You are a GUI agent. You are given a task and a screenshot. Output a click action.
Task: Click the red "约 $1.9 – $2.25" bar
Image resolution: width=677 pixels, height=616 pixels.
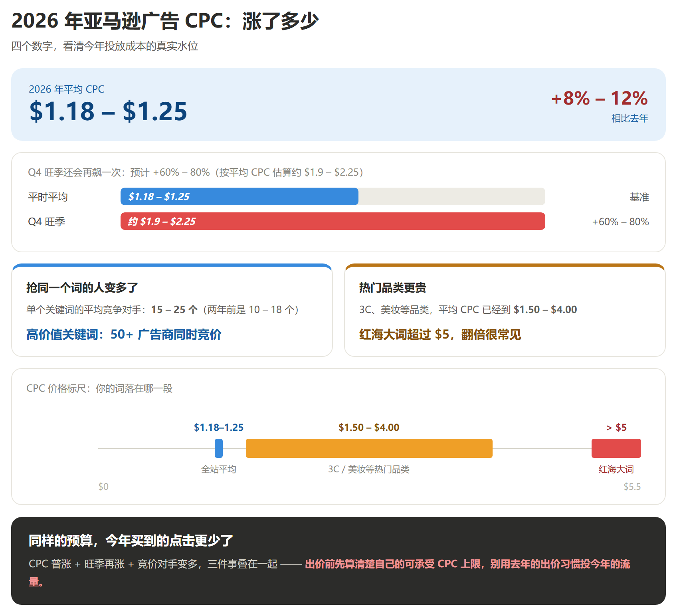[x=333, y=221]
